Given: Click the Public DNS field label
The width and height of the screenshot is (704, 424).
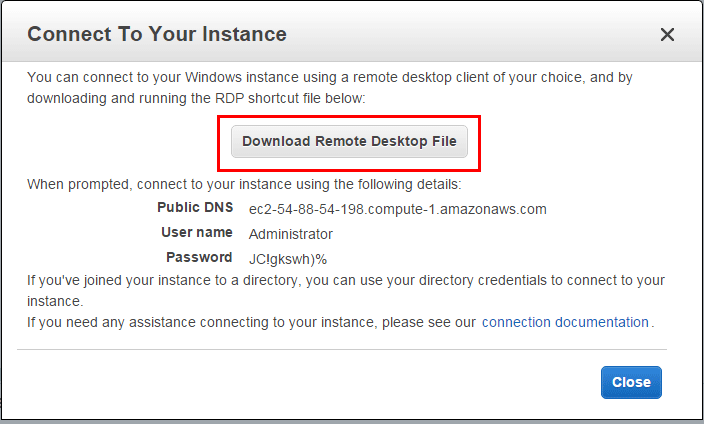Looking at the screenshot, I should [x=195, y=208].
